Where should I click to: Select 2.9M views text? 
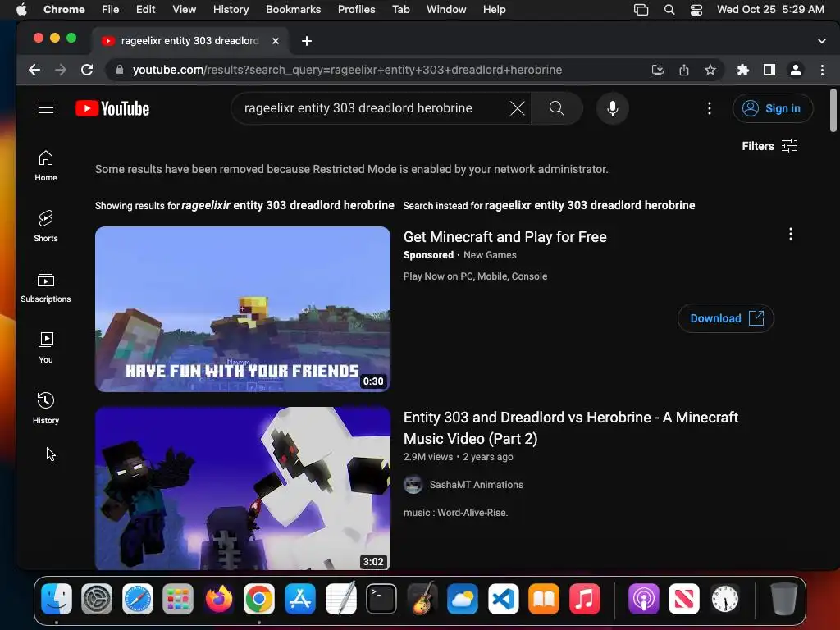pos(428,457)
